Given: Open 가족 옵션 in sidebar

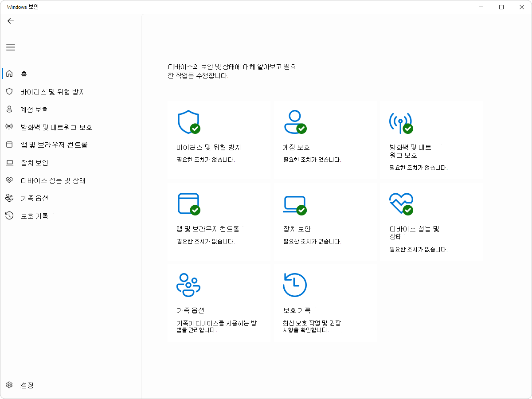Looking at the screenshot, I should pyautogui.click(x=34, y=198).
